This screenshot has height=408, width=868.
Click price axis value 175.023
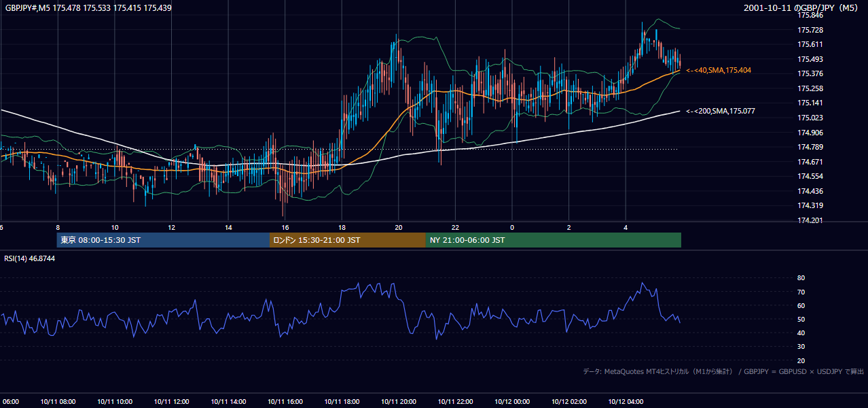click(x=810, y=118)
